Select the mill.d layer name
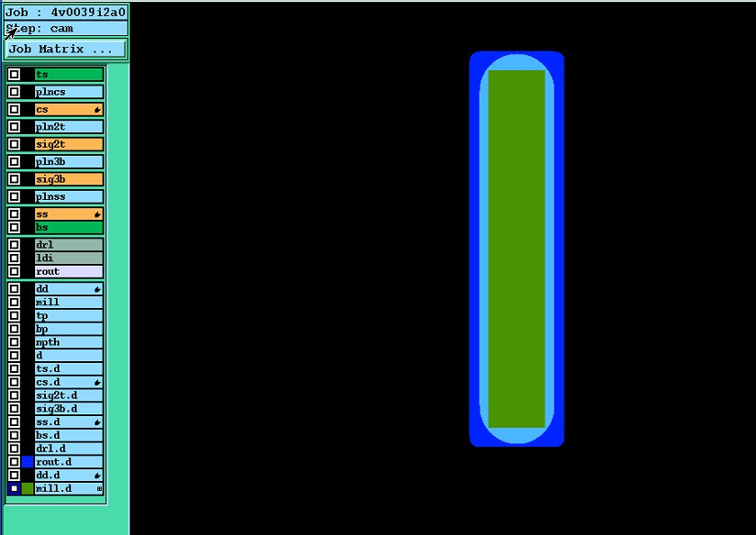756x535 pixels. tap(69, 489)
